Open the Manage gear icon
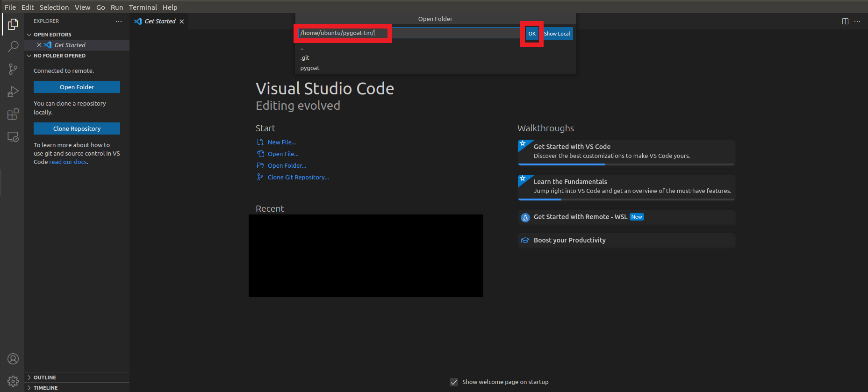 [13, 381]
